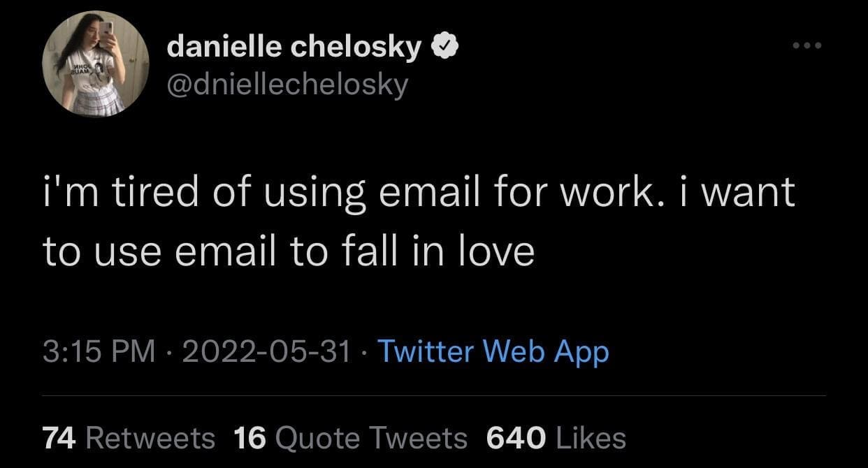
Task: Click the number 16 quote count
Action: pyautogui.click(x=249, y=438)
